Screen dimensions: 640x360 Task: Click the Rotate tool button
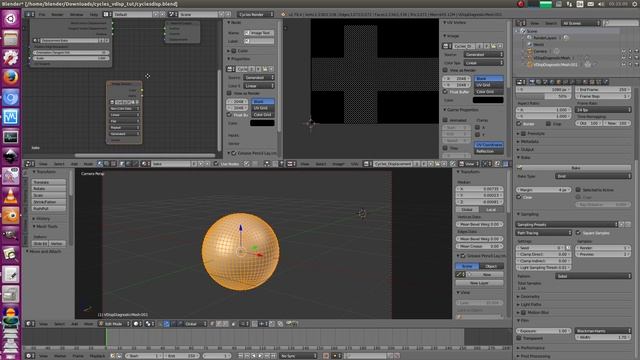point(49,189)
